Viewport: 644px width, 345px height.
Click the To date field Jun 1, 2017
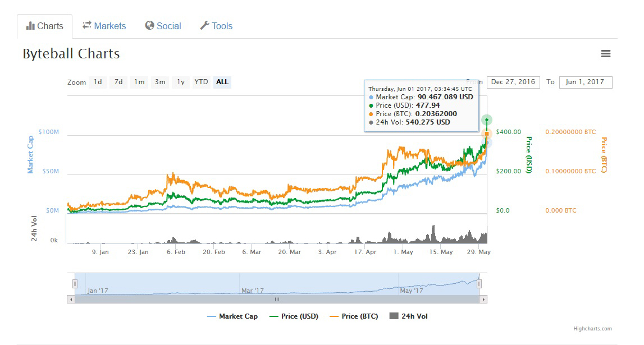click(586, 82)
